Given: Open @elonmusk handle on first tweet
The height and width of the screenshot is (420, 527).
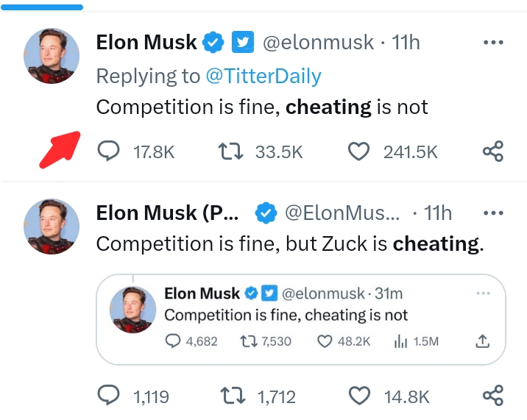Looking at the screenshot, I should [319, 43].
